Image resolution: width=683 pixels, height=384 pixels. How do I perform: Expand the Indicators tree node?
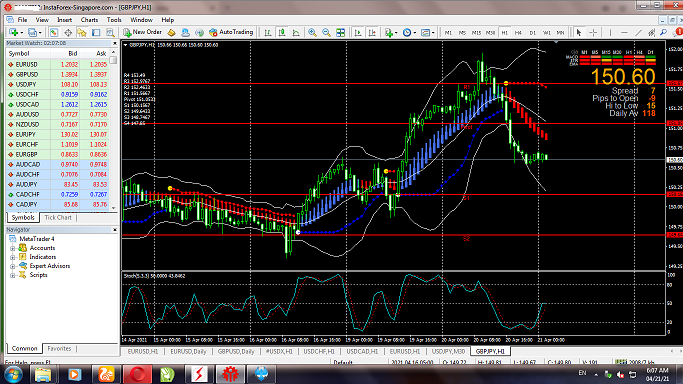[13, 257]
